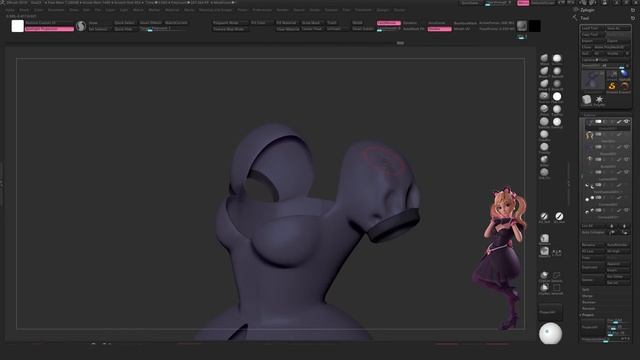Viewport: 640px width, 360px height.
Task: Click the Append button
Action: (618, 264)
